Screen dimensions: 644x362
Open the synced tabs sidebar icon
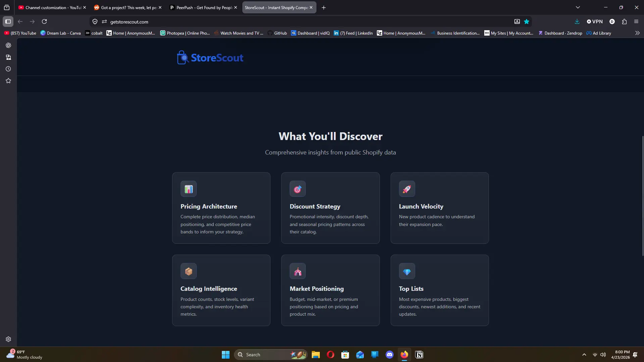point(8,57)
